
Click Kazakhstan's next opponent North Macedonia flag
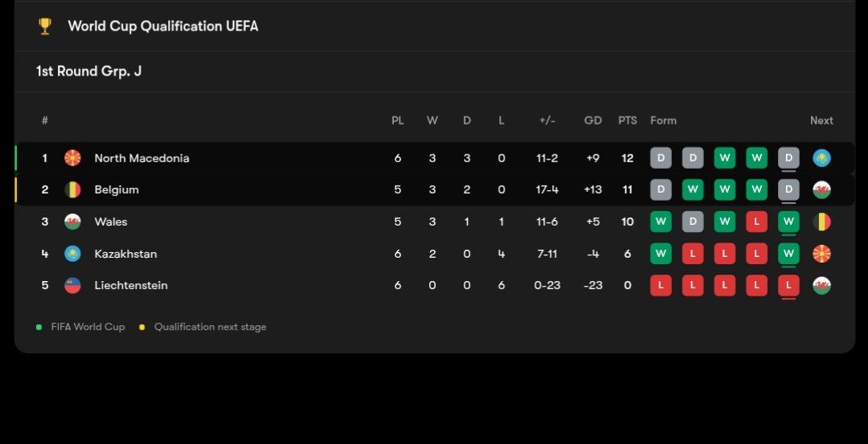pyautogui.click(x=821, y=254)
